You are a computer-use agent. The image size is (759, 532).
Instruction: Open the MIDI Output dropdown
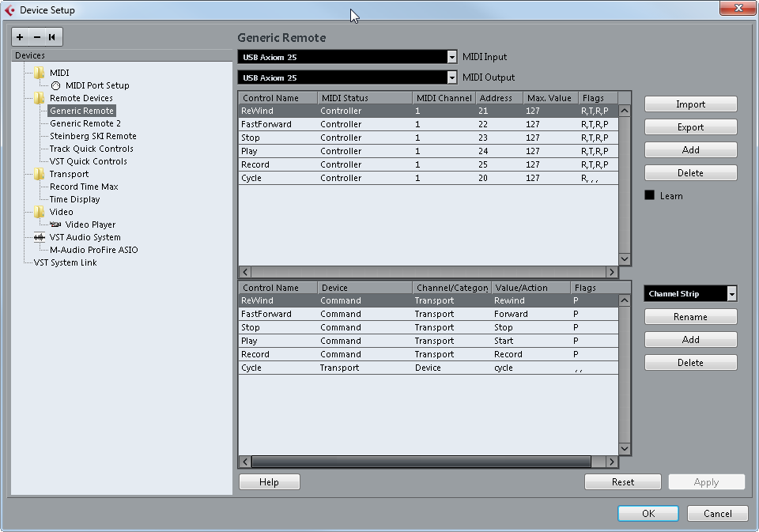tap(451, 77)
